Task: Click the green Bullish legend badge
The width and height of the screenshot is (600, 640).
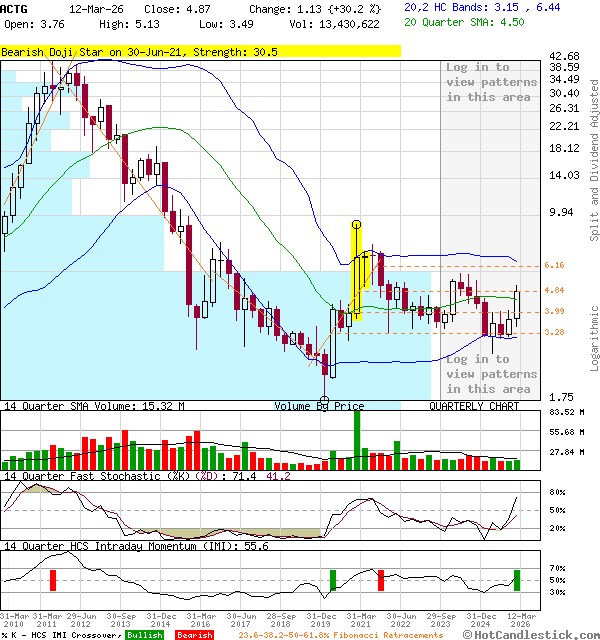Action: point(144,635)
